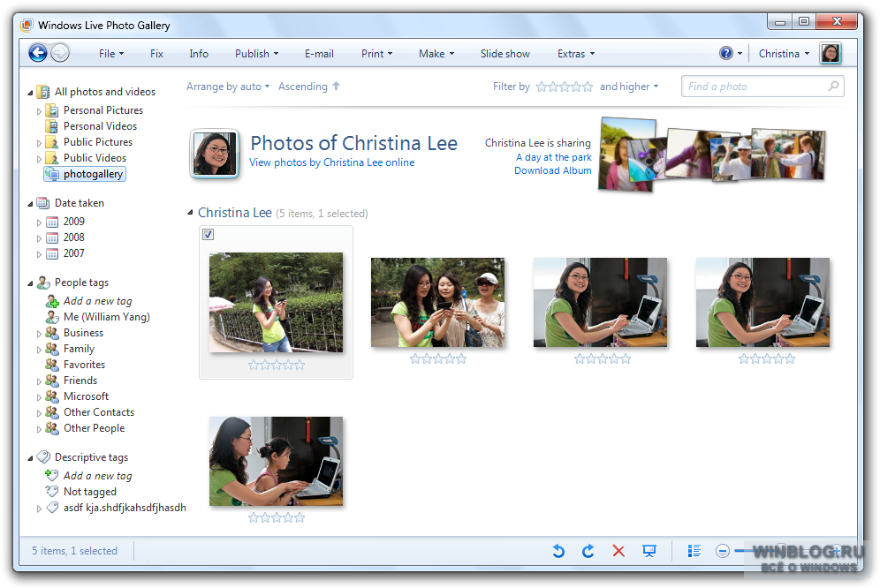This screenshot has height=588, width=880.
Task: Click the Find a photo search box
Action: tap(755, 87)
